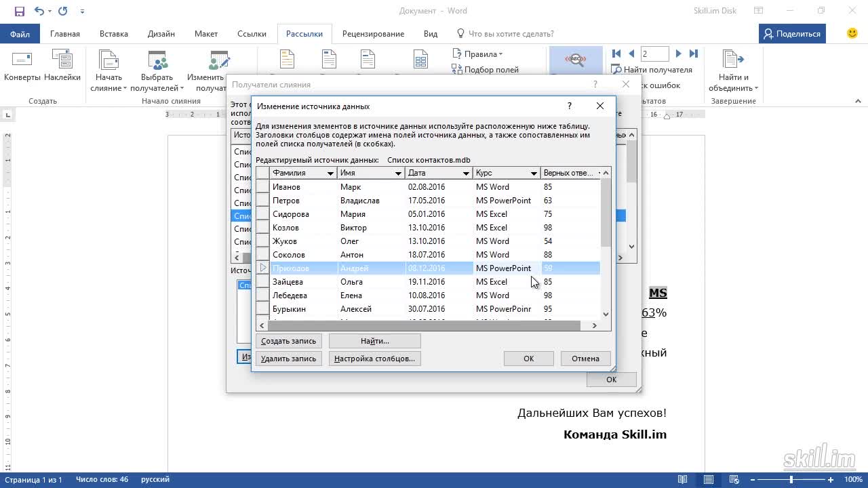This screenshot has width=868, height=488.
Task: Click Найти получателя in ribbon
Action: 652,70
